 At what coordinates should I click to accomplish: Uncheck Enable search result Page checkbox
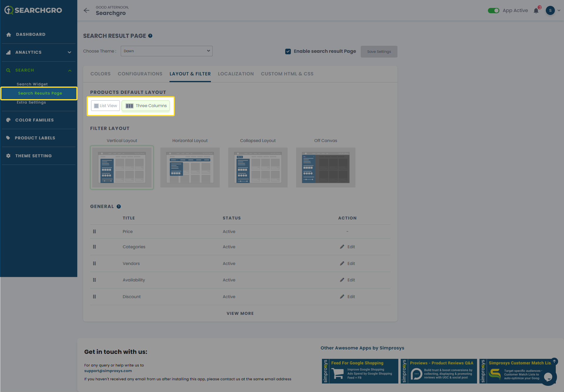point(288,51)
